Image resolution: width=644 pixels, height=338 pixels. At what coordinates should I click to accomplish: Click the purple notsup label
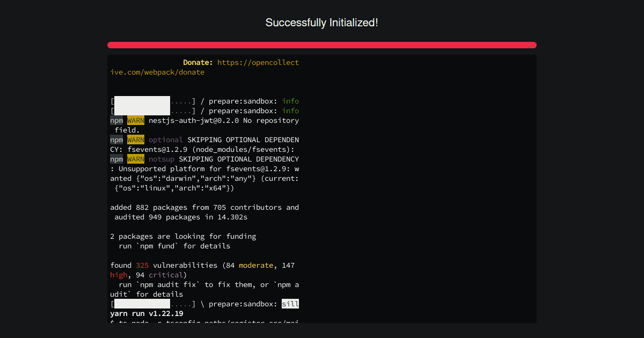point(161,159)
